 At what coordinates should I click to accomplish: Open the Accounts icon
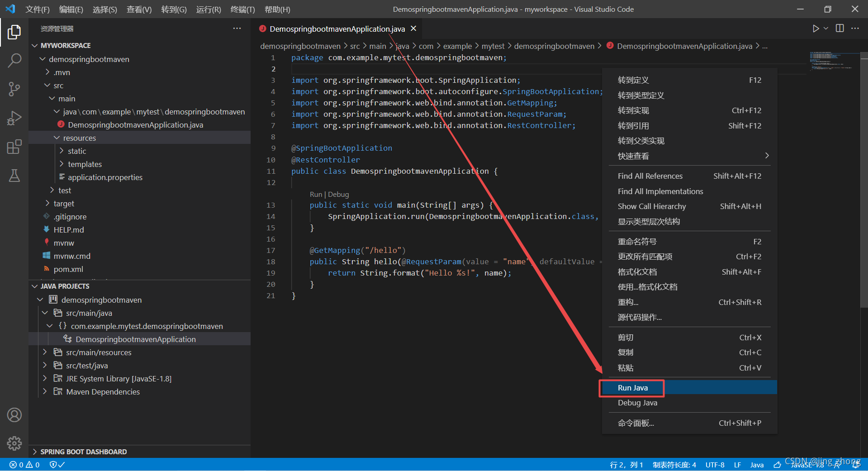[x=14, y=415]
